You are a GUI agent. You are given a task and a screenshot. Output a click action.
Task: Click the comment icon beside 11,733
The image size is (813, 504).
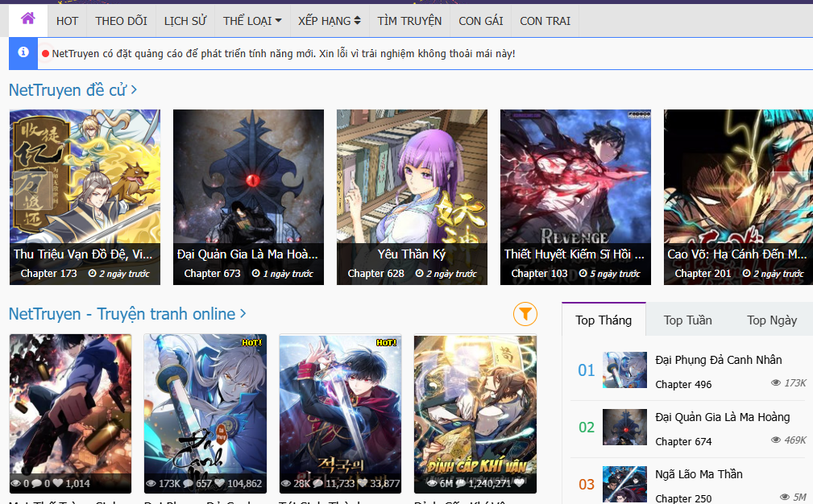coord(317,483)
